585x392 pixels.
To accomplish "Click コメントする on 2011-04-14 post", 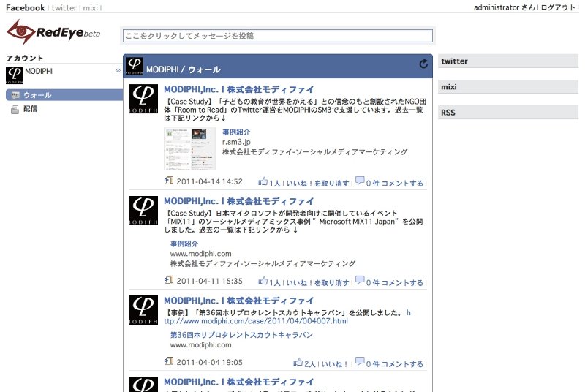I will 402,183.
